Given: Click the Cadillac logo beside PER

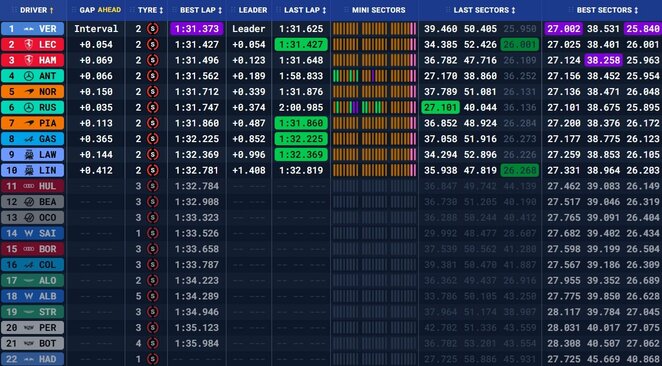Looking at the screenshot, I should 29,328.
